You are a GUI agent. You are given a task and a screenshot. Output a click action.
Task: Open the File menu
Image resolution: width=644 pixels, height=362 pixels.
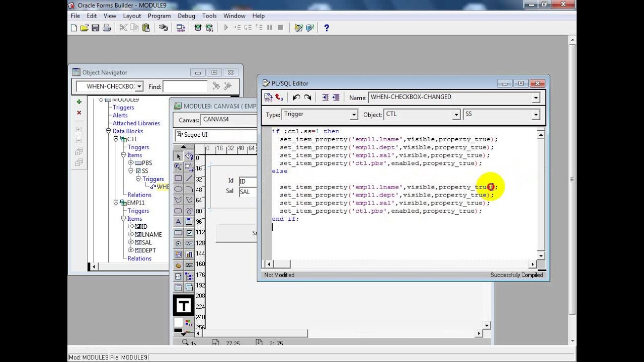point(75,16)
